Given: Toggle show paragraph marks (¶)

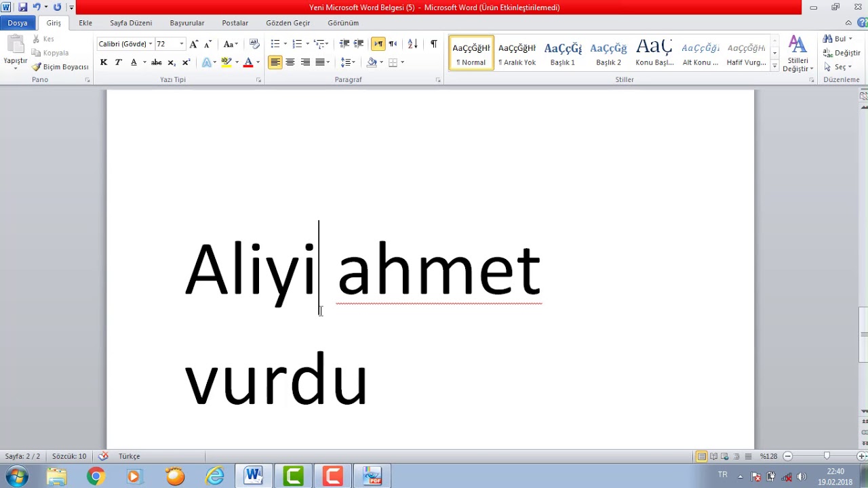Looking at the screenshot, I should coord(433,44).
